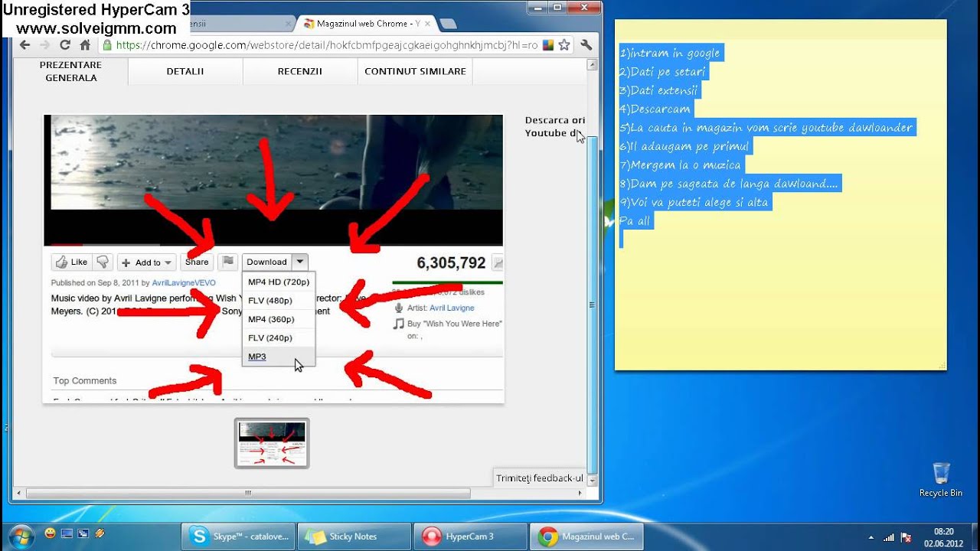The width and height of the screenshot is (980, 551).
Task: Click the red-flag Action Center tray icon
Action: [906, 537]
